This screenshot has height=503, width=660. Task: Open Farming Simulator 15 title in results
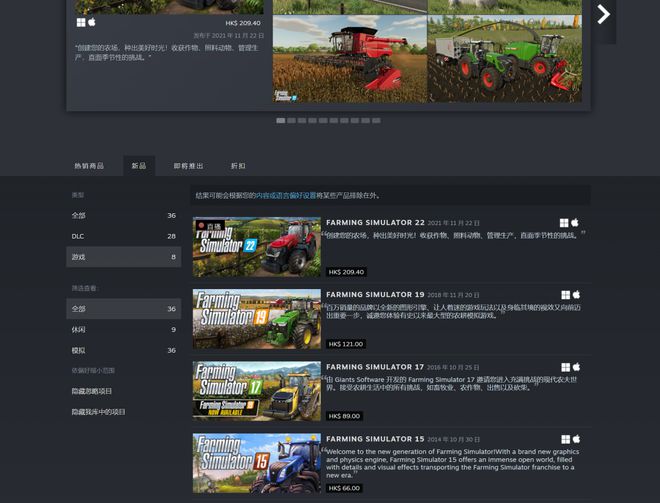click(375, 439)
